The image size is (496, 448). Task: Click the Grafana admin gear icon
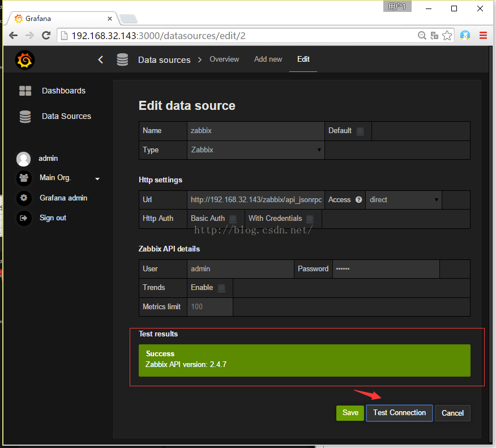click(x=24, y=198)
